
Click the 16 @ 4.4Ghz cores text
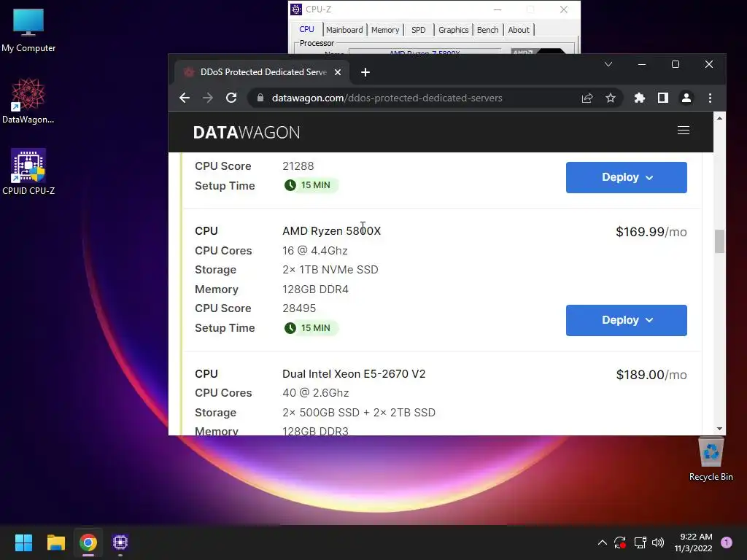click(x=314, y=251)
